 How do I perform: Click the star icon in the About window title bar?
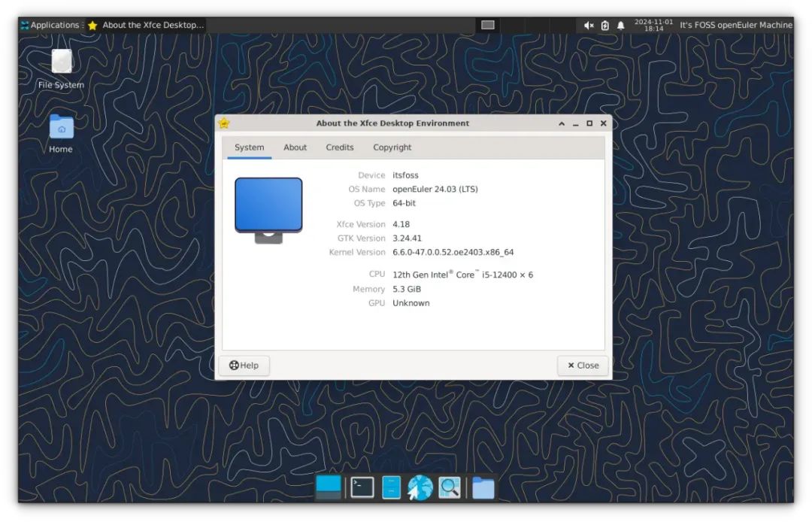click(224, 123)
